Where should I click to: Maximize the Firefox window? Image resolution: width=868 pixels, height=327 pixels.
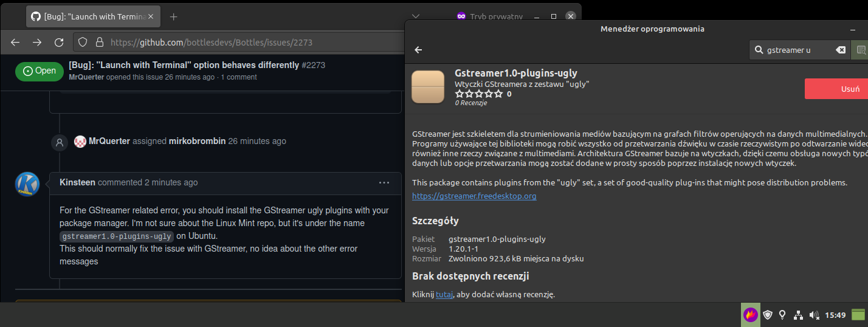click(x=553, y=16)
